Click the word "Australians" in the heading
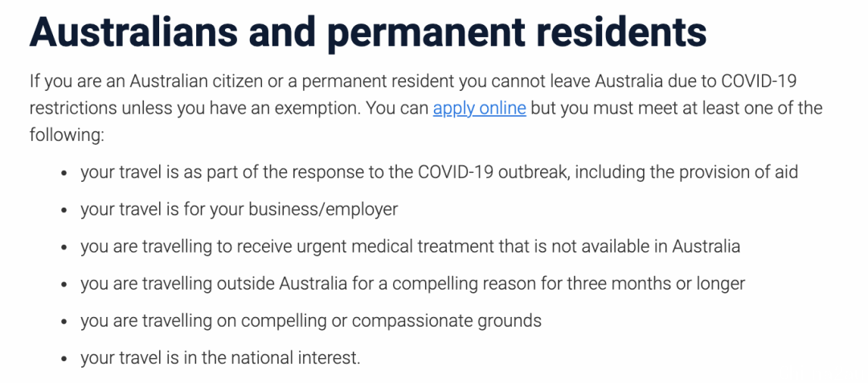 133,31
